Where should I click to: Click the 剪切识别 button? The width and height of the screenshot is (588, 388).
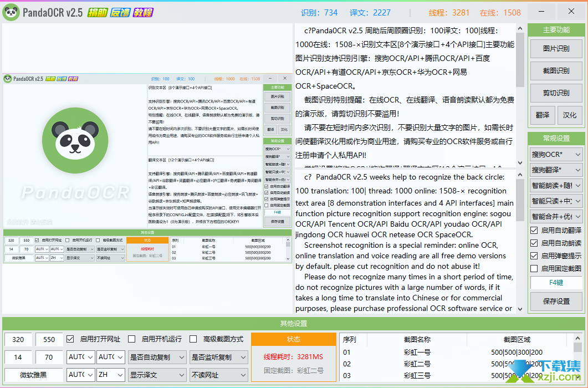[556, 93]
